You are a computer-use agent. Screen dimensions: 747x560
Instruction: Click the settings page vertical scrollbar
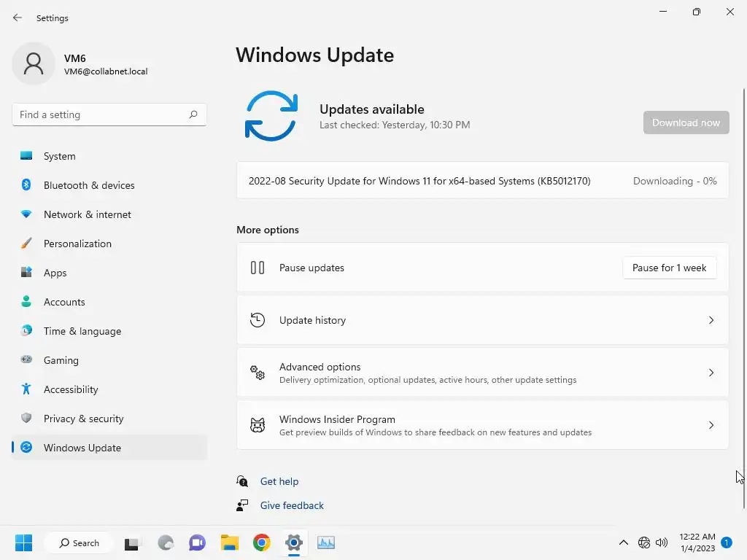pos(744,297)
